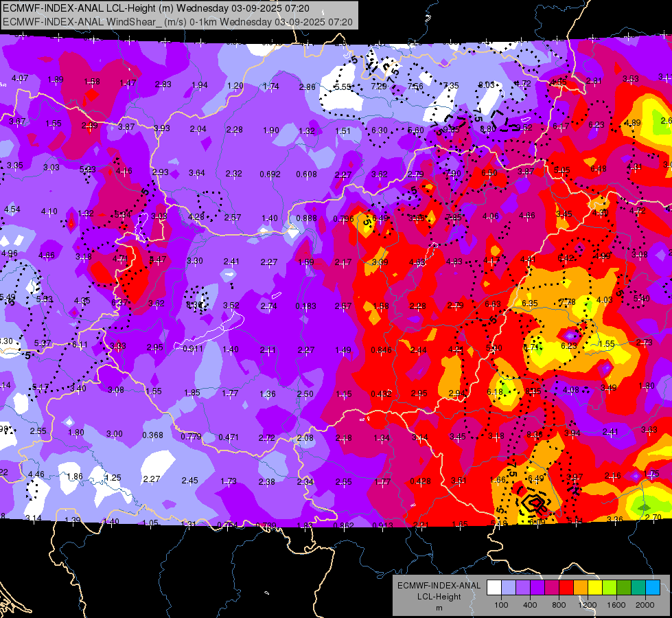Click the wind shear value 6.30
Image resolution: width=672 pixels, height=618 pixels.
click(x=380, y=130)
